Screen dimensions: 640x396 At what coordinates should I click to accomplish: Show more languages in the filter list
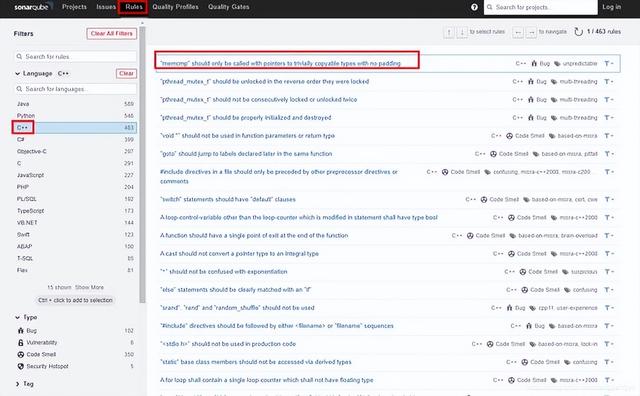[89, 287]
